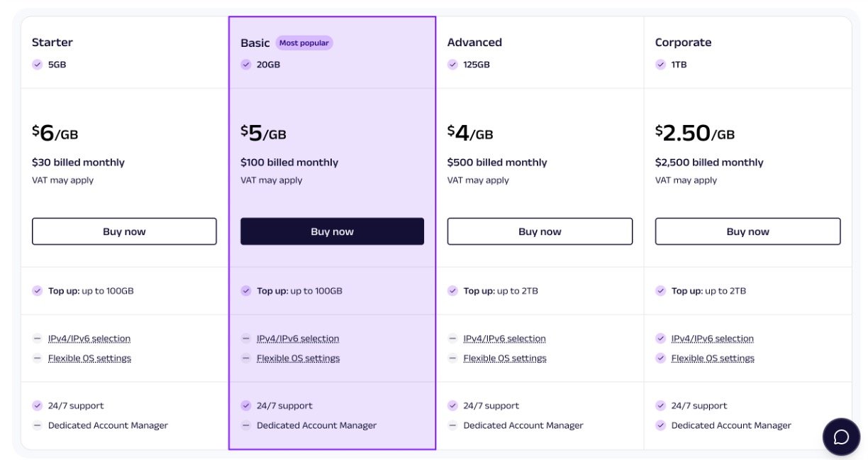Buy the Starter plan now
This screenshot has width=868, height=460.
click(x=124, y=231)
